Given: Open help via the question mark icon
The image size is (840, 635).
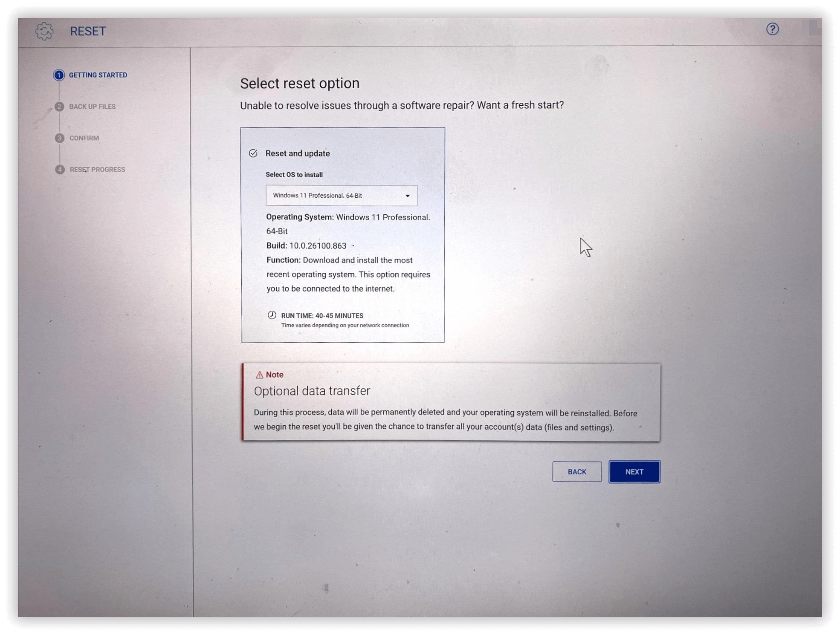Looking at the screenshot, I should [772, 29].
